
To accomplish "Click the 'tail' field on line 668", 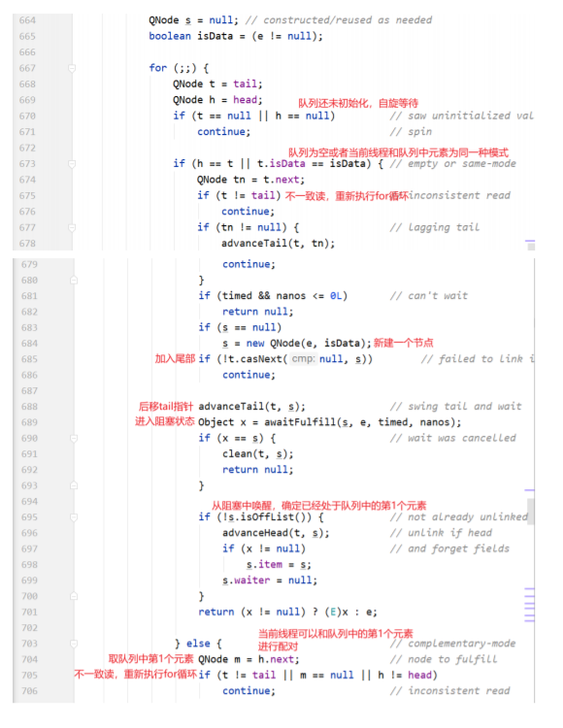I will point(245,84).
